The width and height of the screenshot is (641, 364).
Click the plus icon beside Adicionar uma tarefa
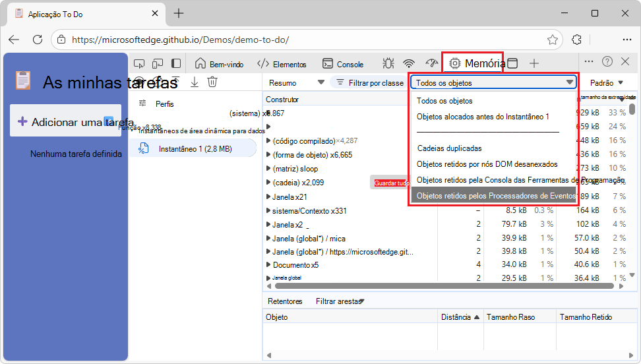click(22, 121)
